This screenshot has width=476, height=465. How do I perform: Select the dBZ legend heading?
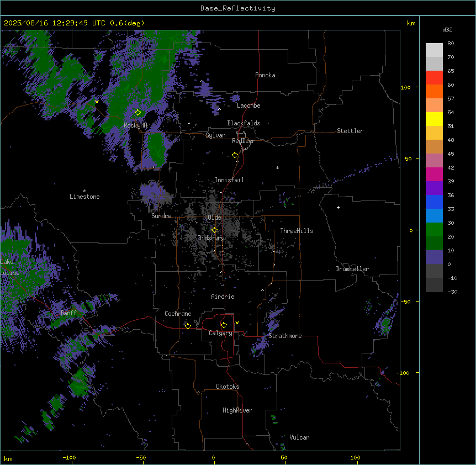point(447,29)
